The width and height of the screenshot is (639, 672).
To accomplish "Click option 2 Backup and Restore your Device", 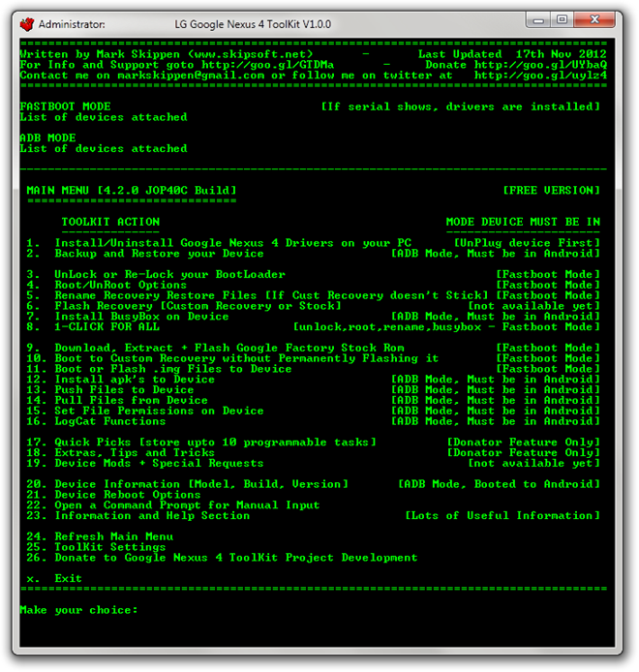I will point(145,254).
